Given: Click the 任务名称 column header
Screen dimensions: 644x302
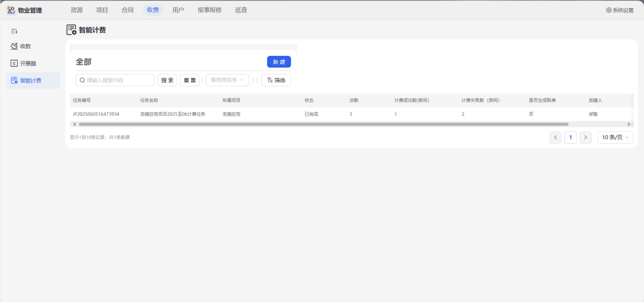Looking at the screenshot, I should point(149,100).
